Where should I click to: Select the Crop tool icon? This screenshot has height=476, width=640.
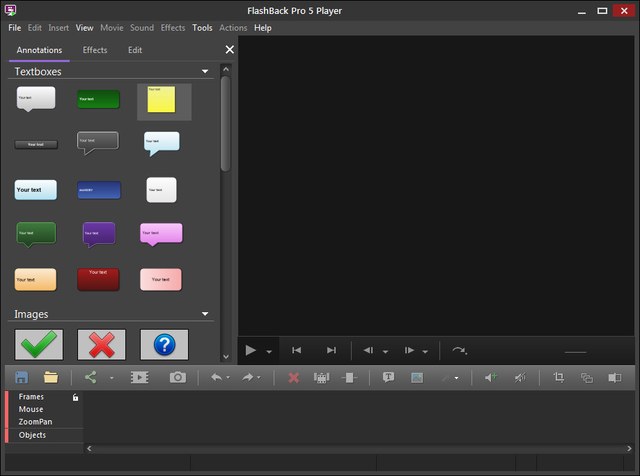click(559, 377)
